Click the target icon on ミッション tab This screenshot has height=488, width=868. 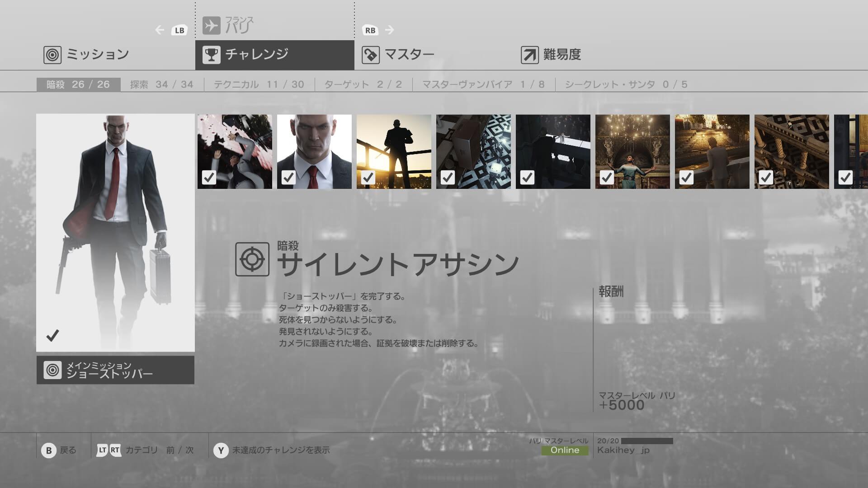coord(52,55)
